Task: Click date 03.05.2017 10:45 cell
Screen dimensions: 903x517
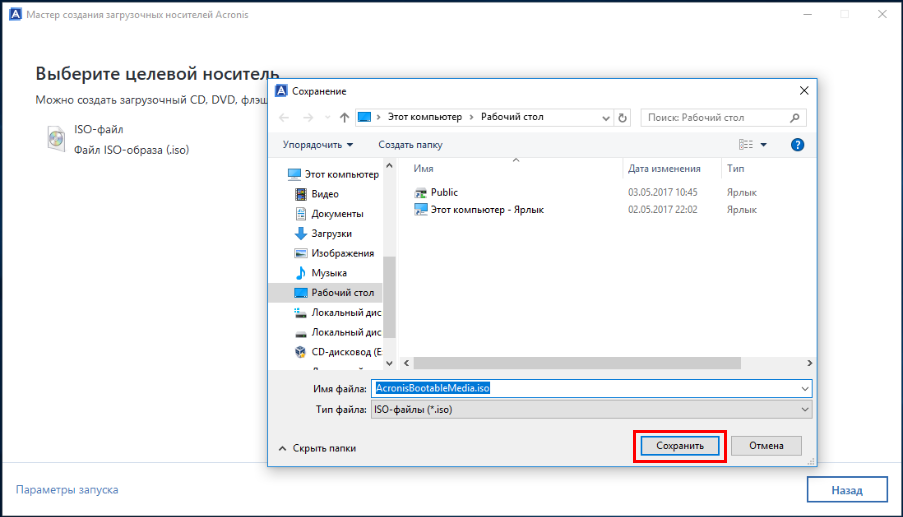Action: click(x=662, y=192)
